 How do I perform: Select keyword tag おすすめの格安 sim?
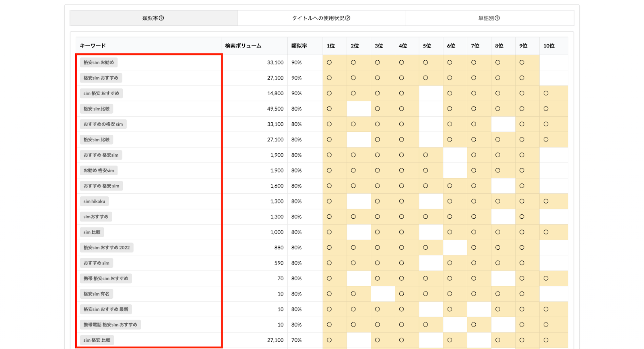point(103,124)
